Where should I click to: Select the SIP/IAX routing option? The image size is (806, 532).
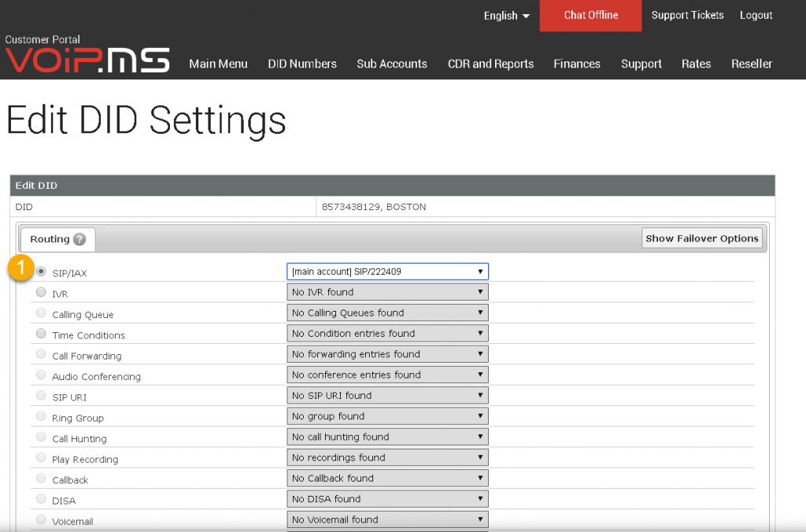pyautogui.click(x=40, y=271)
